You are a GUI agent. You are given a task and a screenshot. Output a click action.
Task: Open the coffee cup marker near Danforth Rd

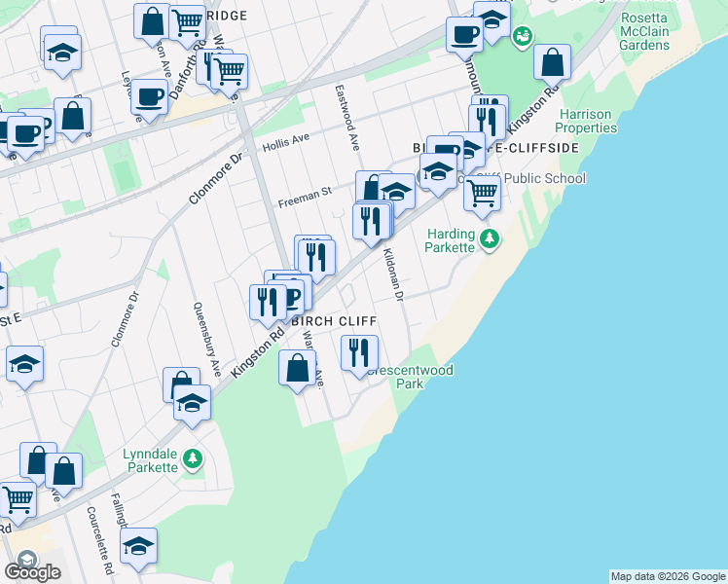[x=150, y=98]
